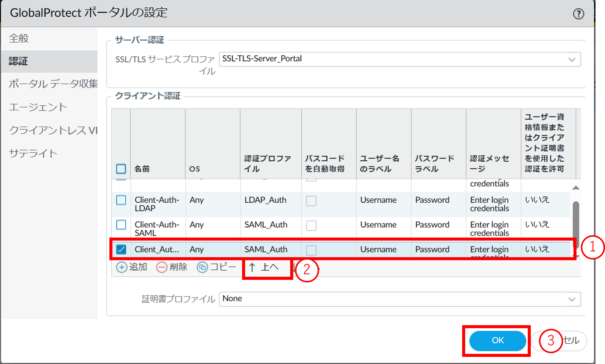Click the 上へ (Move Up) arrow
This screenshot has height=364, width=605.
pos(252,267)
